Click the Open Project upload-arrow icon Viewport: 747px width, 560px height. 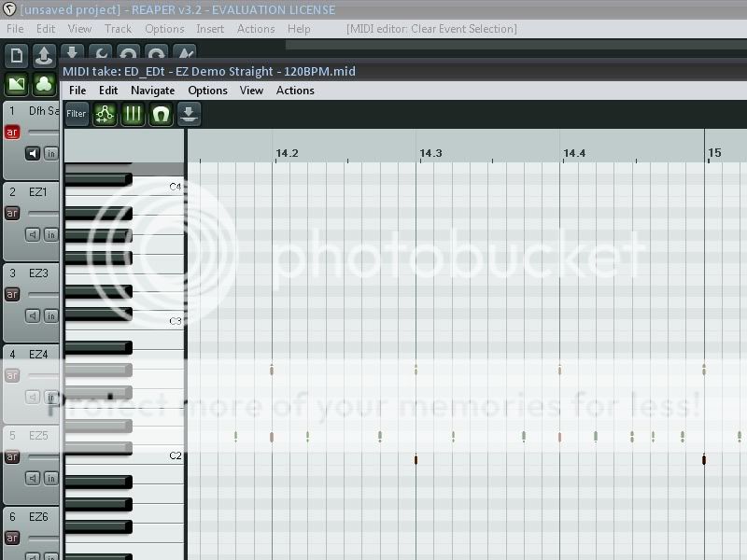pyautogui.click(x=44, y=56)
